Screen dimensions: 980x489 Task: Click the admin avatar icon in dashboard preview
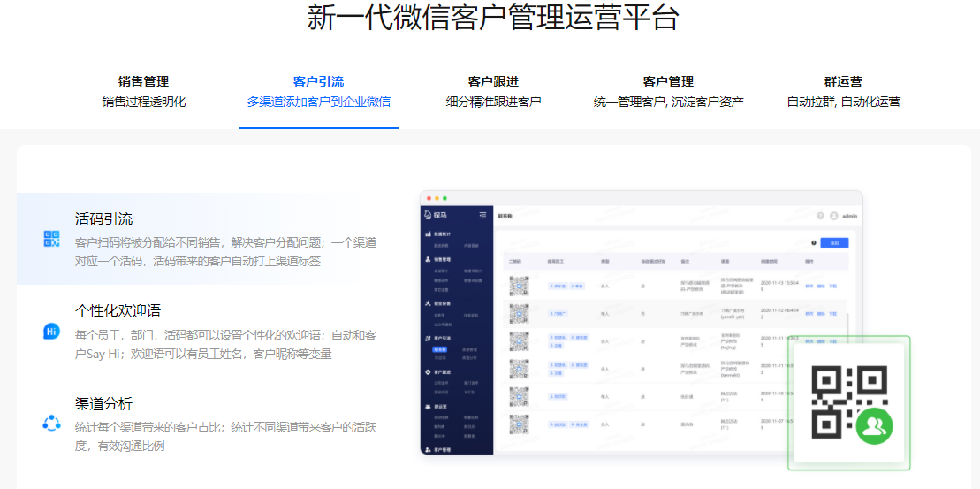pyautogui.click(x=833, y=216)
